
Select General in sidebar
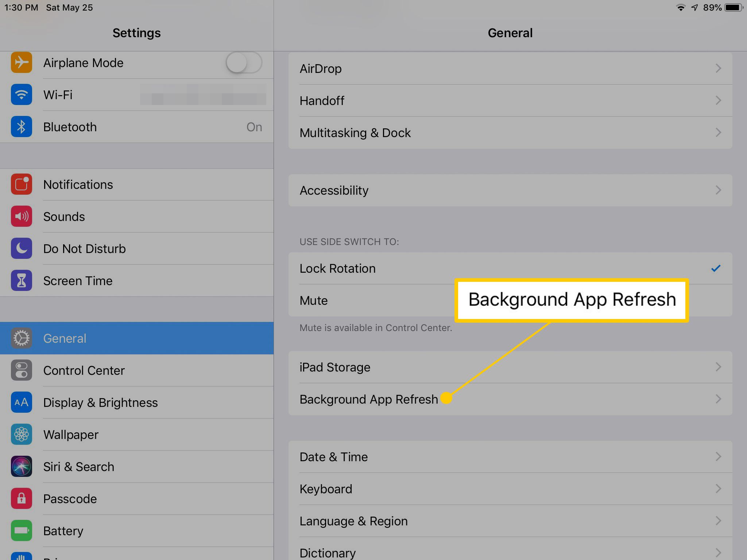tap(137, 338)
